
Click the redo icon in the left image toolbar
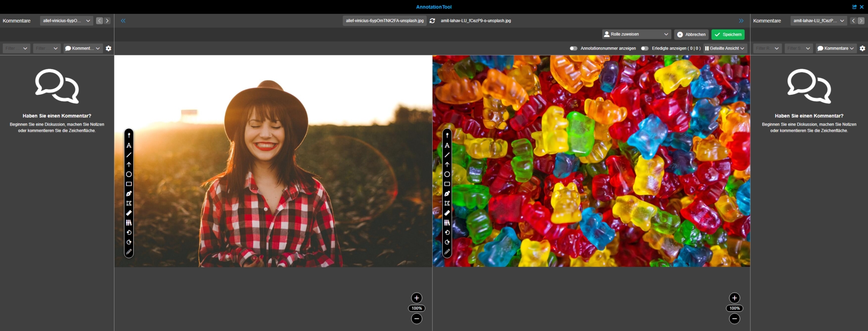(129, 242)
